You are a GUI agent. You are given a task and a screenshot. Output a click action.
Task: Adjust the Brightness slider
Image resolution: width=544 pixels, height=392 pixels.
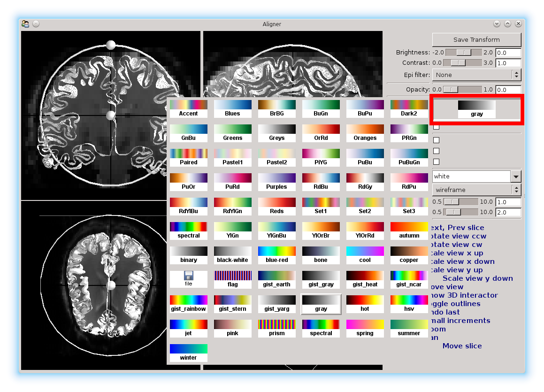tap(464, 53)
